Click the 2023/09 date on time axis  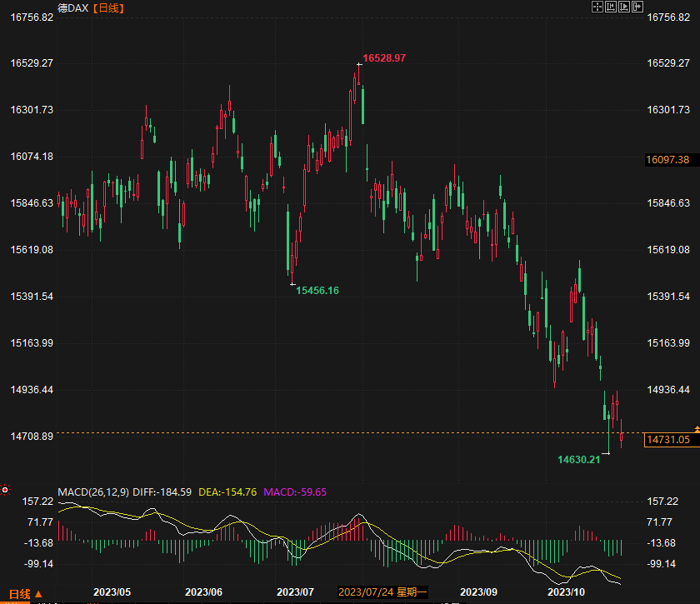coord(478,592)
